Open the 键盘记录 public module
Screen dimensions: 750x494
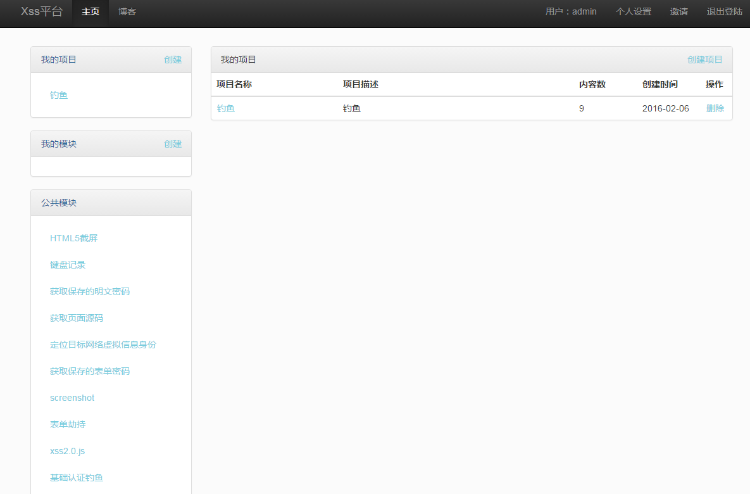[68, 265]
